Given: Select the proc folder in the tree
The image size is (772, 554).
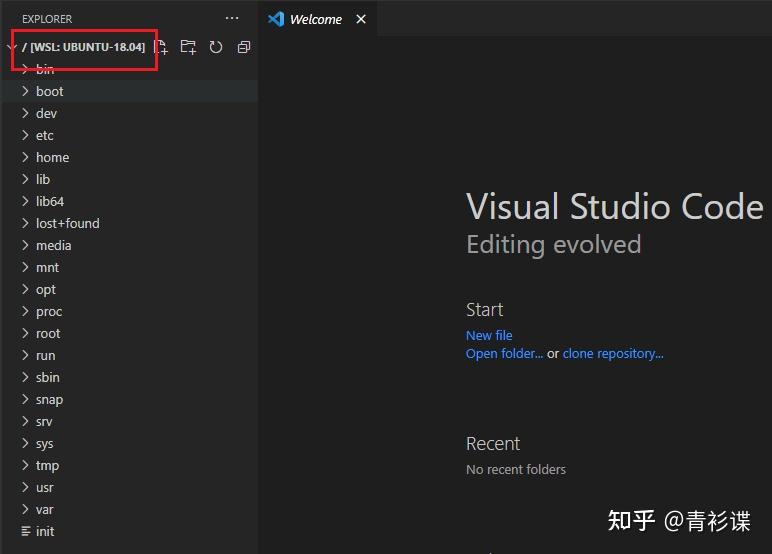Looking at the screenshot, I should [x=49, y=311].
